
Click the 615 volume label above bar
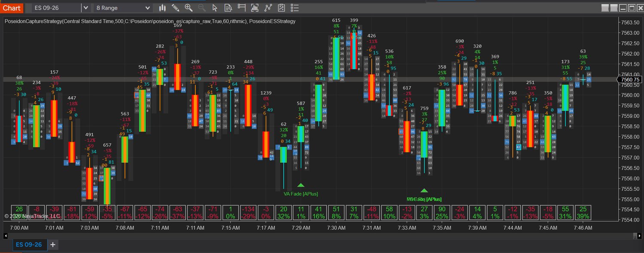pyautogui.click(x=336, y=20)
